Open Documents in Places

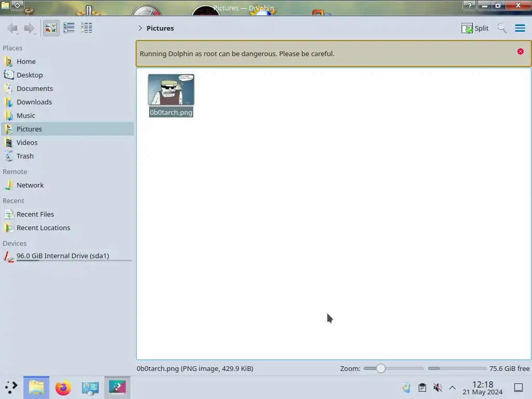click(68, 88)
